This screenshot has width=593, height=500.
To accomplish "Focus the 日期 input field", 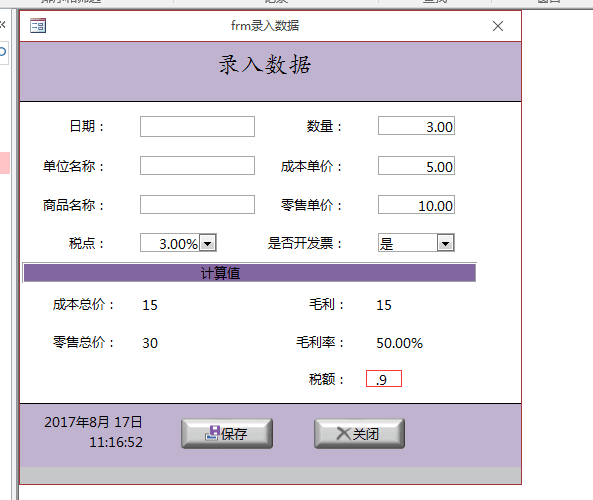I will point(197,126).
